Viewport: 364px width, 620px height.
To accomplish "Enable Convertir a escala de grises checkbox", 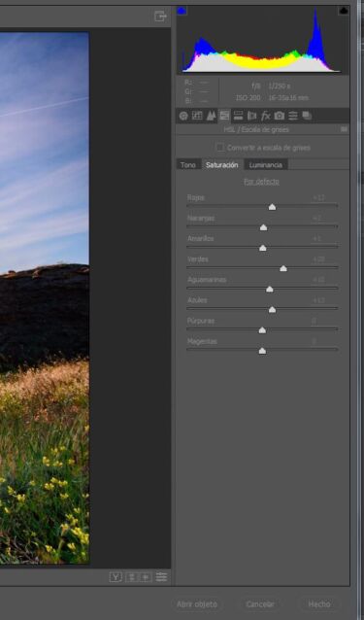I will click(220, 148).
